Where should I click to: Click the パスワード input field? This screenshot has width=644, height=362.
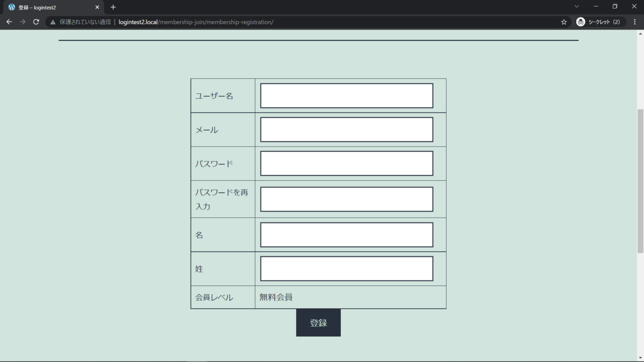pyautogui.click(x=346, y=163)
